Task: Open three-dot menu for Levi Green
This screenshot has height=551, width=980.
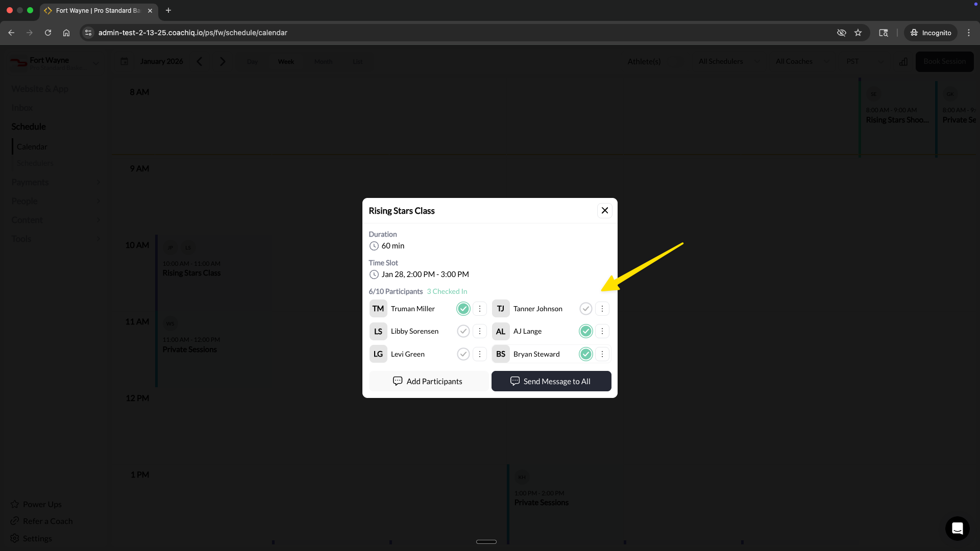Action: tap(479, 354)
